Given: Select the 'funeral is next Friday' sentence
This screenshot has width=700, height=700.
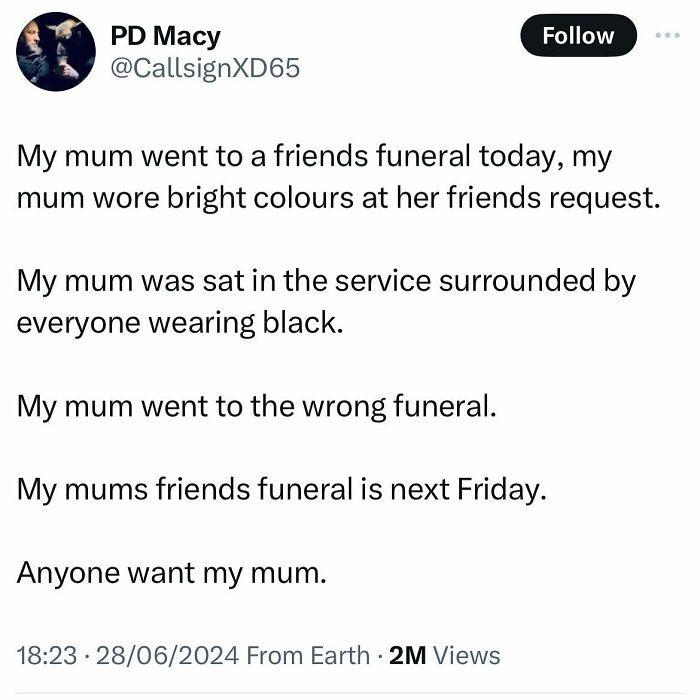Looking at the screenshot, I should click(282, 490).
